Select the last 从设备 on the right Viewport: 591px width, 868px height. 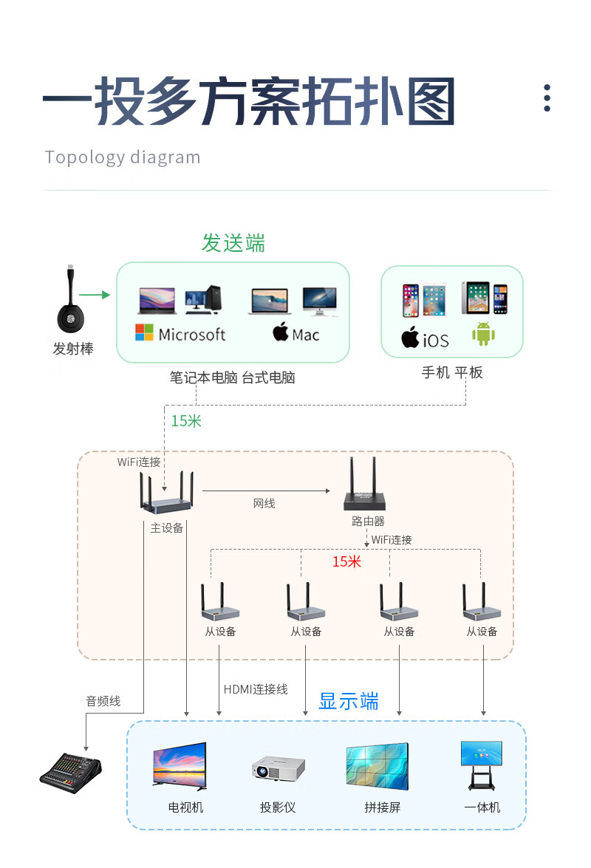(x=482, y=602)
